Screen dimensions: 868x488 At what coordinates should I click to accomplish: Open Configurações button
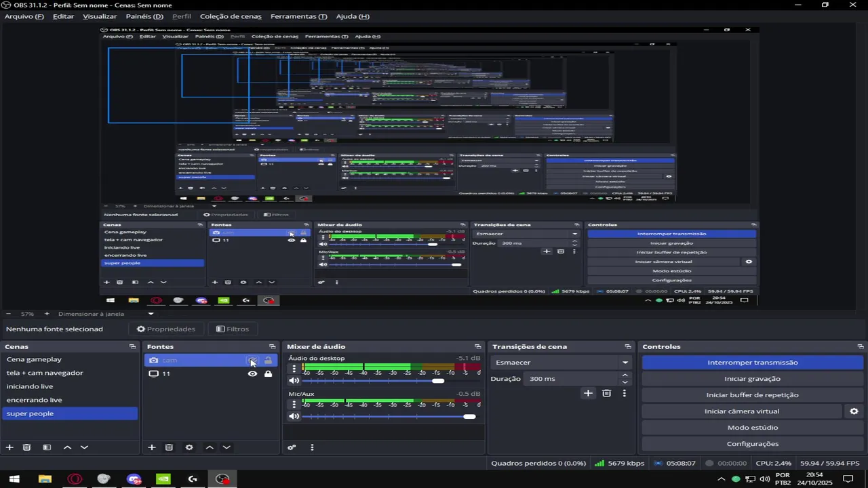click(x=752, y=444)
